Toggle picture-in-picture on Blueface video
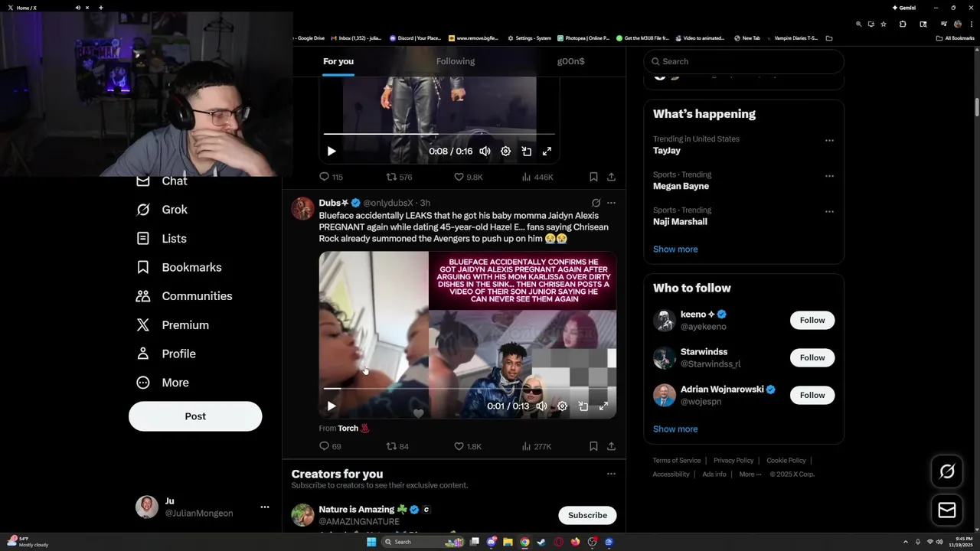The image size is (980, 551). click(583, 406)
